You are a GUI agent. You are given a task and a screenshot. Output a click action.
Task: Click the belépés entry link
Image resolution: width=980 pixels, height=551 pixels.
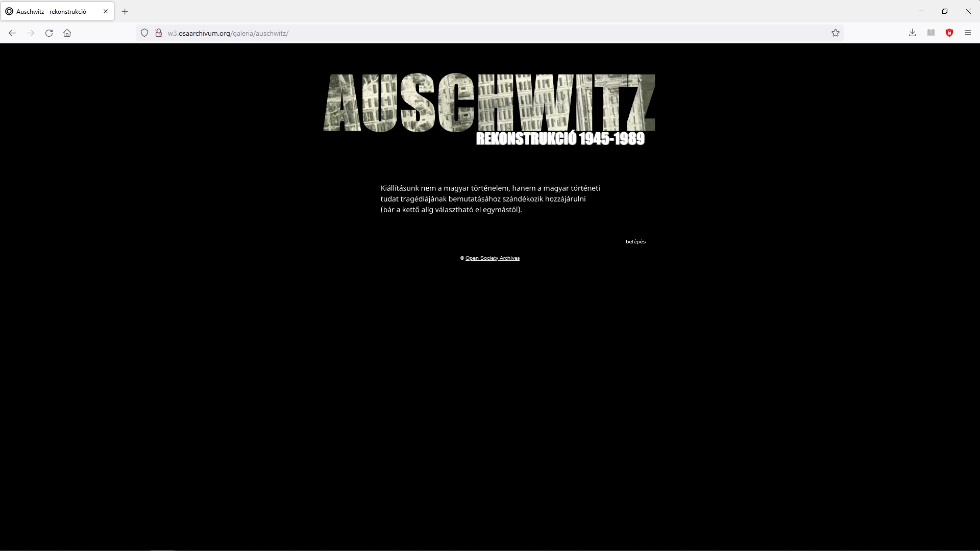[x=635, y=242]
